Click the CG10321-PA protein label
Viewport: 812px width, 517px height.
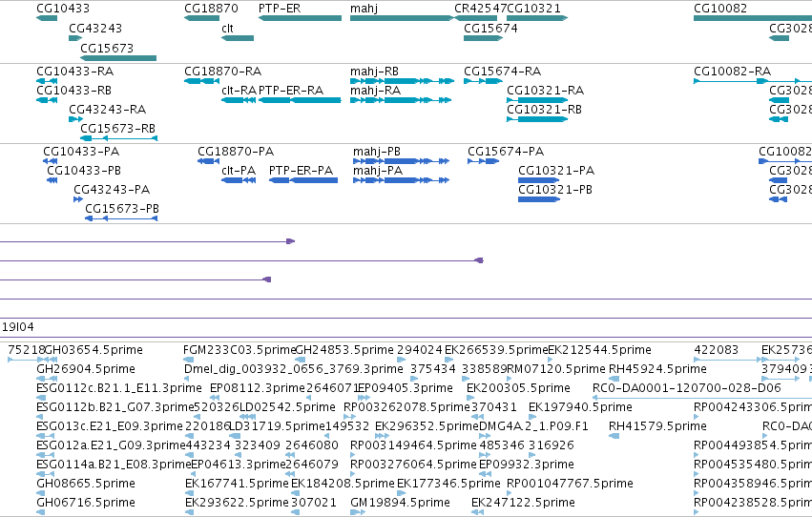point(556,170)
